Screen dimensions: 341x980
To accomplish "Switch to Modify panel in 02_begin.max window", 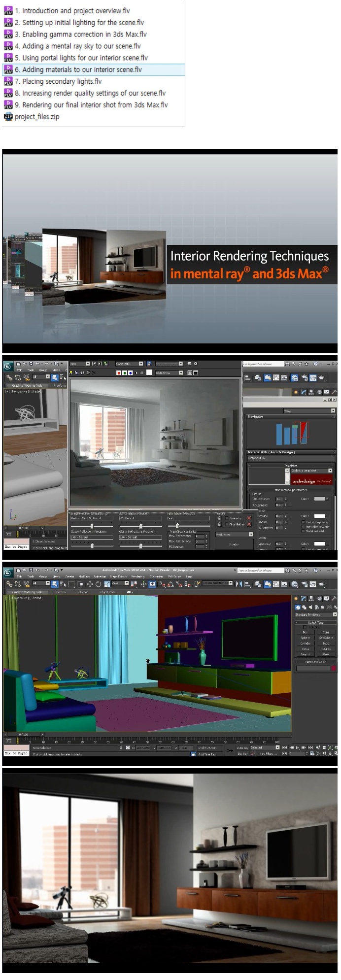I will 304,598.
